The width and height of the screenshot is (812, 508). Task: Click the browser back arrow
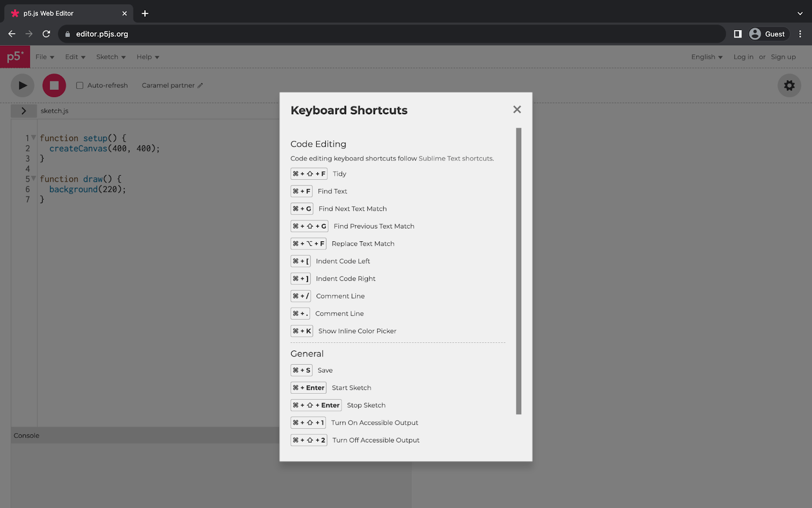point(11,34)
